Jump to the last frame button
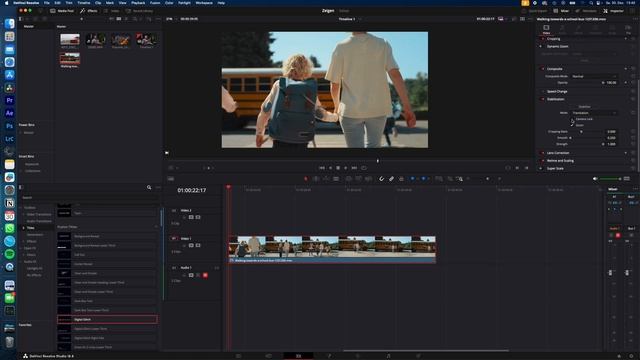 354,168
